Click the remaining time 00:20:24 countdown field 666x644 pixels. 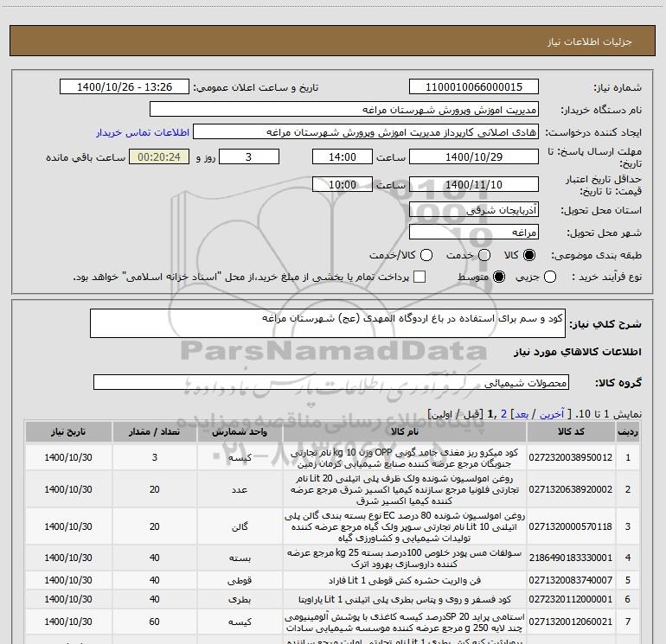click(157, 157)
